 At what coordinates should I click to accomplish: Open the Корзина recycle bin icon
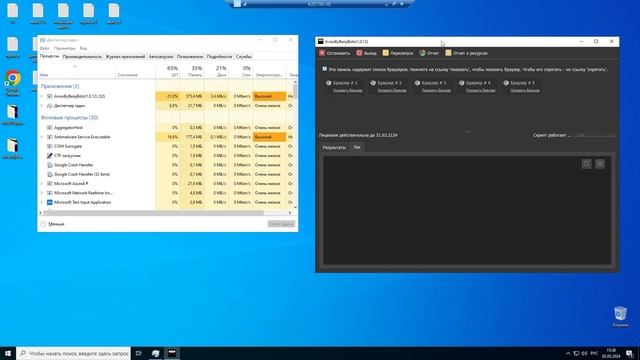click(620, 316)
